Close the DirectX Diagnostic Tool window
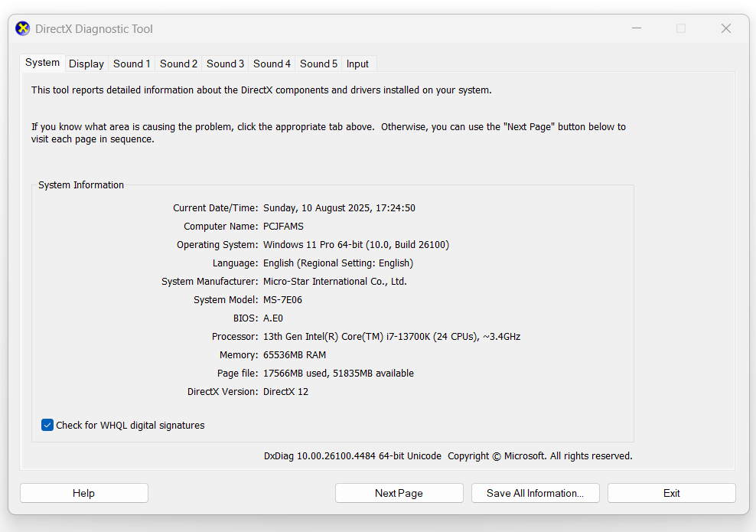This screenshot has height=532, width=756. coord(725,28)
